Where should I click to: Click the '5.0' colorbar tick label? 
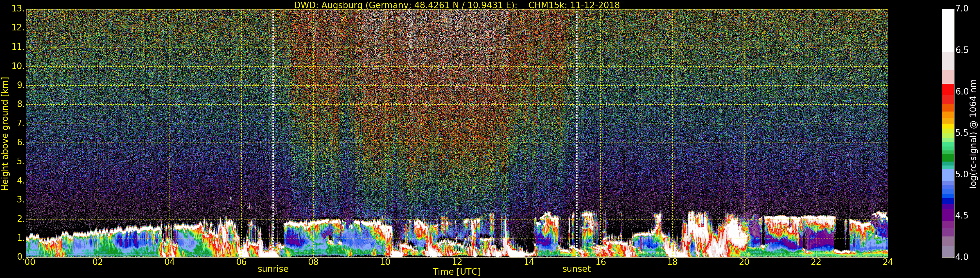[x=962, y=174]
